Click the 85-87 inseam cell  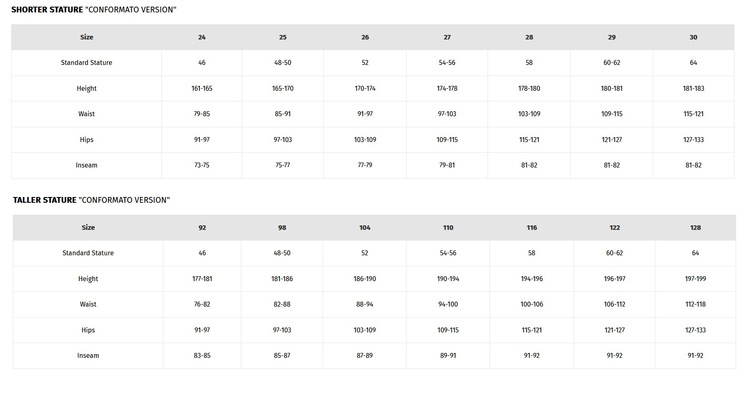(x=282, y=355)
